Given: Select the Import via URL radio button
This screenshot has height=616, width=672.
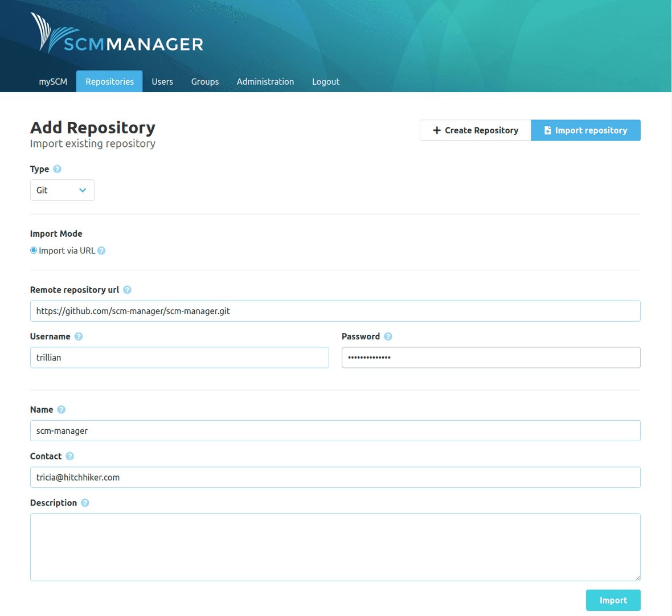Looking at the screenshot, I should click(x=33, y=250).
